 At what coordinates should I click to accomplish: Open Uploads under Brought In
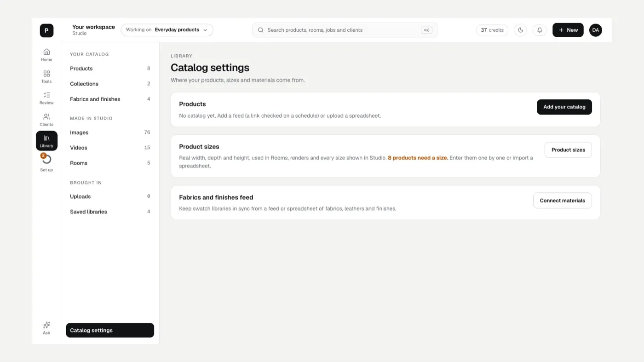[x=110, y=196]
